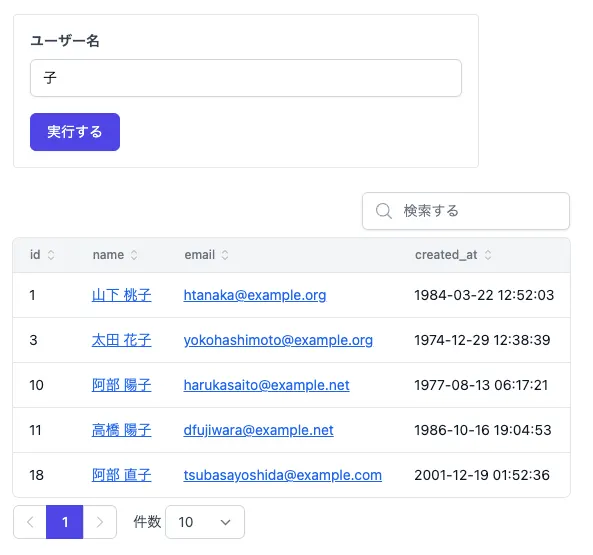Select date cell 1977-08-13 06:17:21
This screenshot has height=555, width=593.
click(x=481, y=385)
